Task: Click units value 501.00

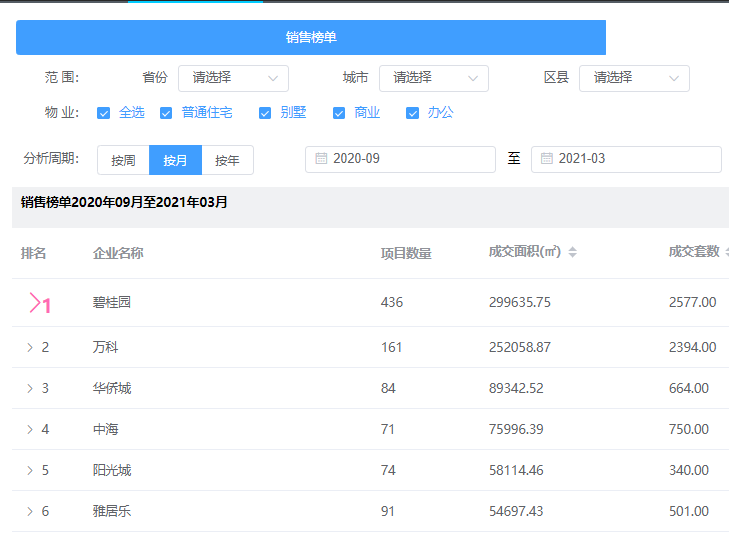Action: (x=689, y=511)
